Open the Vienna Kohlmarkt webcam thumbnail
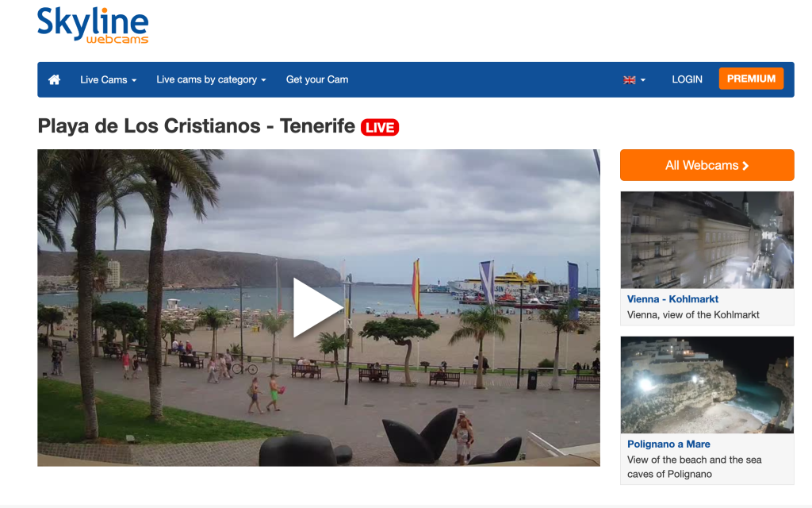812x508 pixels. tap(707, 240)
